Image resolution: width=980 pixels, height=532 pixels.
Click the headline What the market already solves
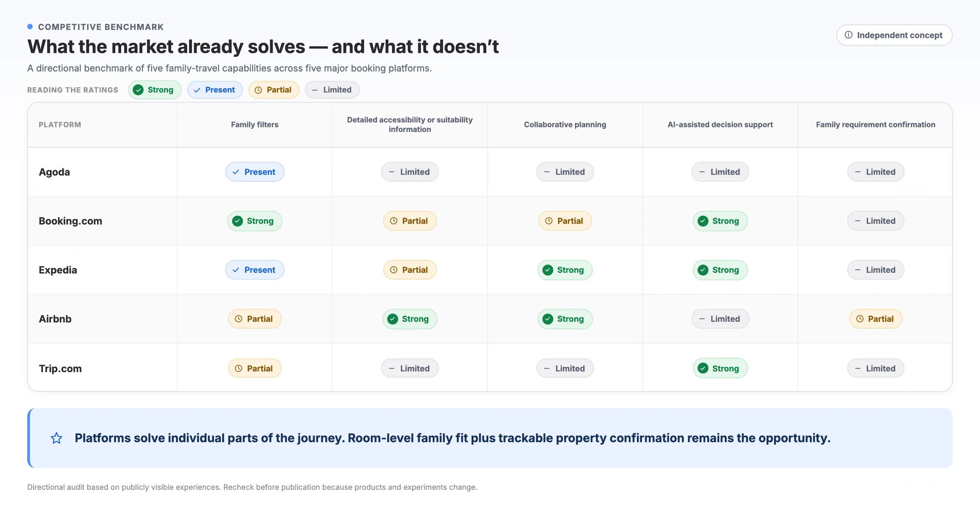click(x=263, y=47)
